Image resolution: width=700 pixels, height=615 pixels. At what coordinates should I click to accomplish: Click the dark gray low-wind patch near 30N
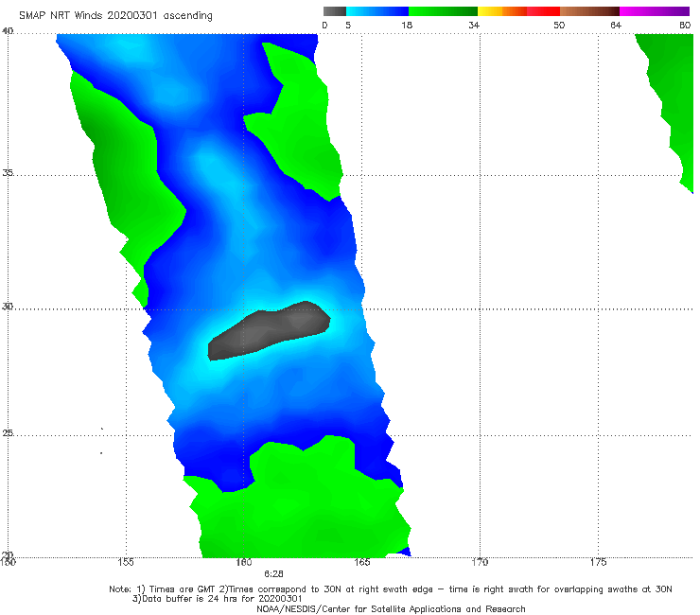[x=270, y=330]
